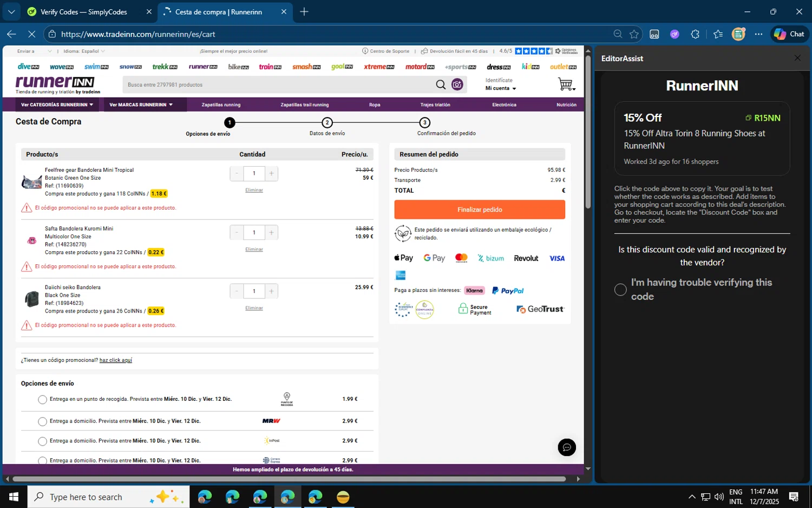Click the page horizontal scrollbar

tap(289, 479)
